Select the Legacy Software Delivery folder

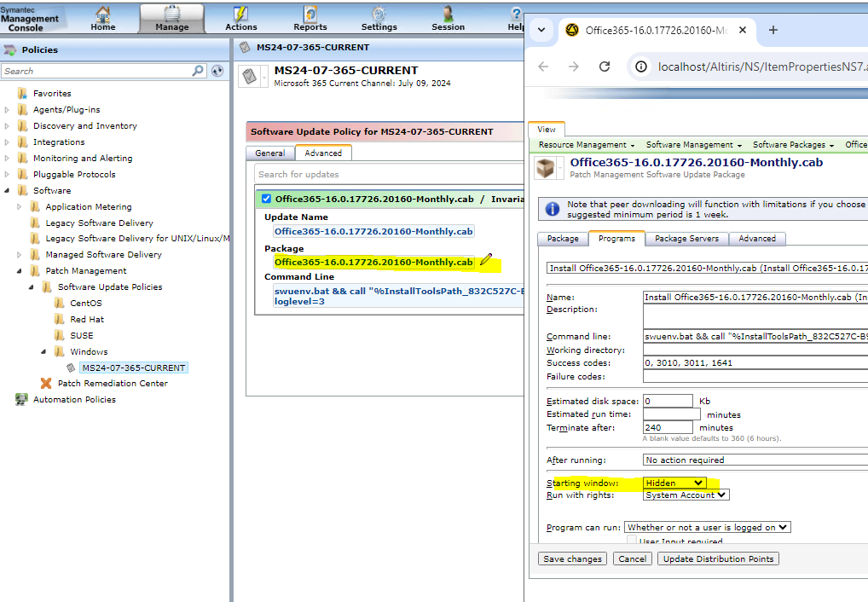[99, 223]
